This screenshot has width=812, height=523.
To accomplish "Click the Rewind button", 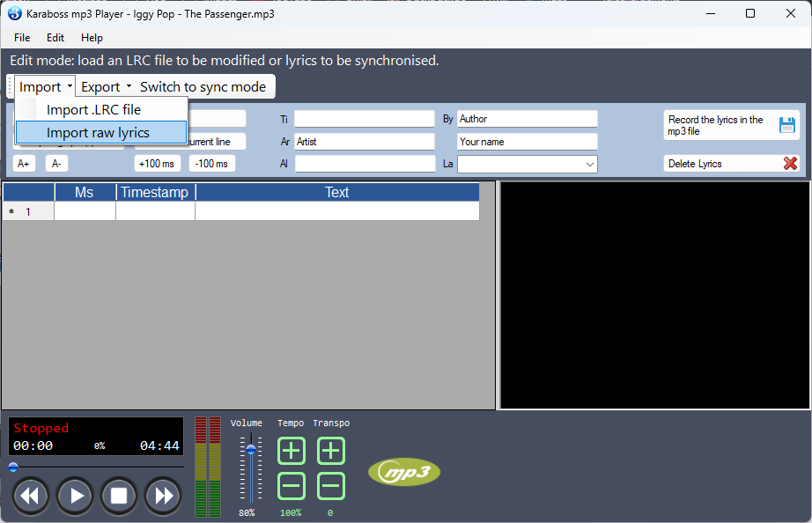I will 30,496.
